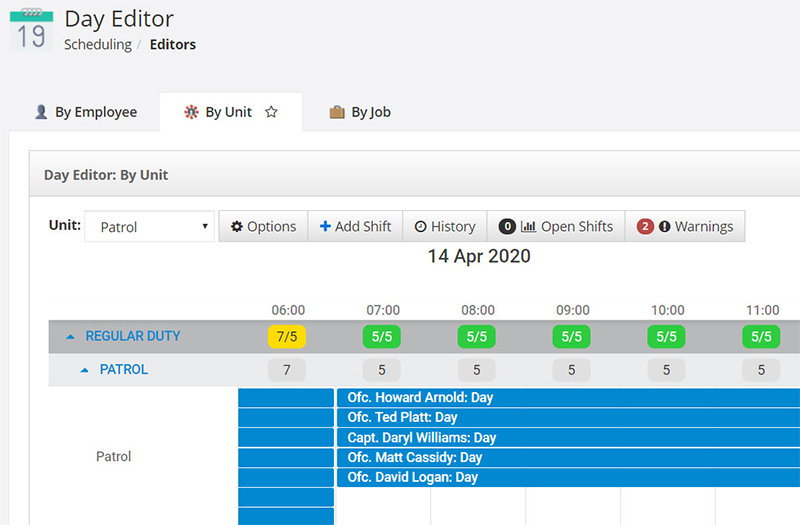This screenshot has width=800, height=525.
Task: Collapse the REGULAR DUTY group arrow
Action: (70, 336)
